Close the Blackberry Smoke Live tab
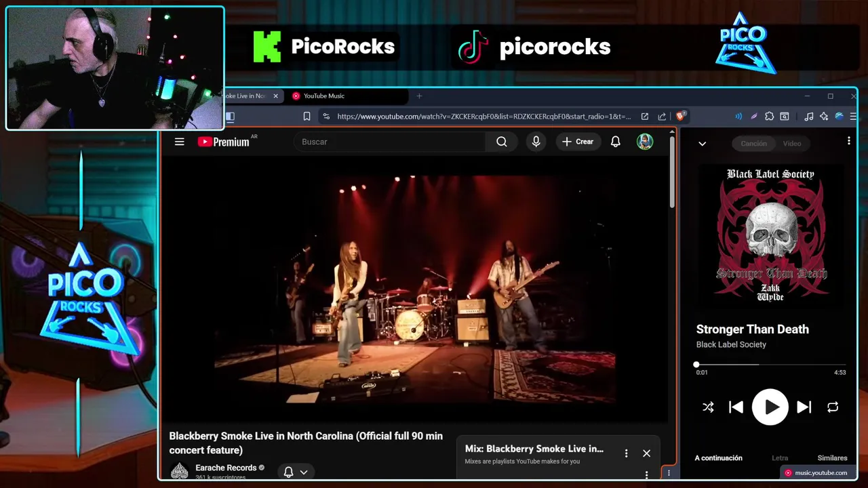This screenshot has width=868, height=488. tap(275, 96)
